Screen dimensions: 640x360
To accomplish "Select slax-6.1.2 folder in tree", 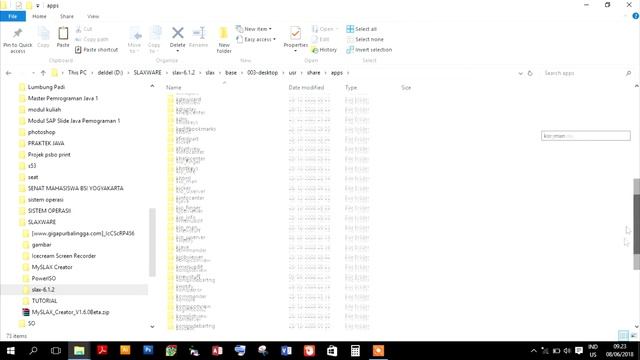I will click(x=43, y=289).
